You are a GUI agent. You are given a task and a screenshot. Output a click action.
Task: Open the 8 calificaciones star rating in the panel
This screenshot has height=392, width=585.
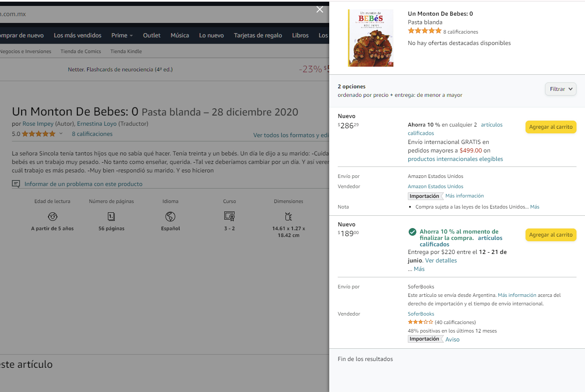click(425, 31)
